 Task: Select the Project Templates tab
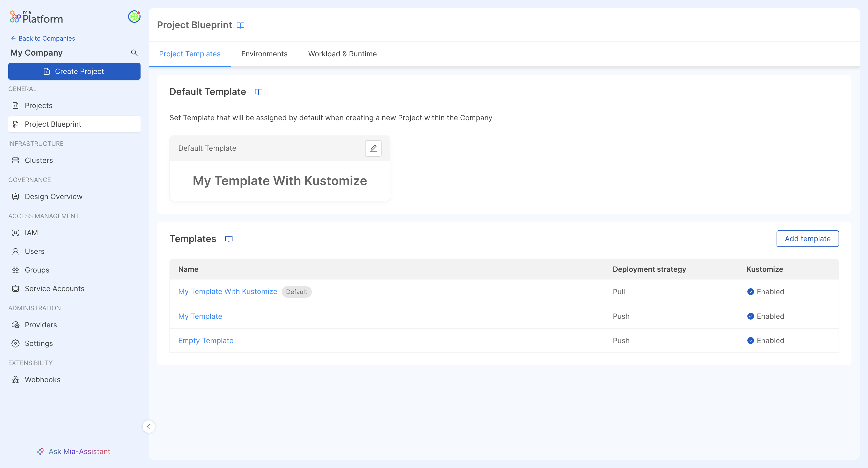[190, 54]
